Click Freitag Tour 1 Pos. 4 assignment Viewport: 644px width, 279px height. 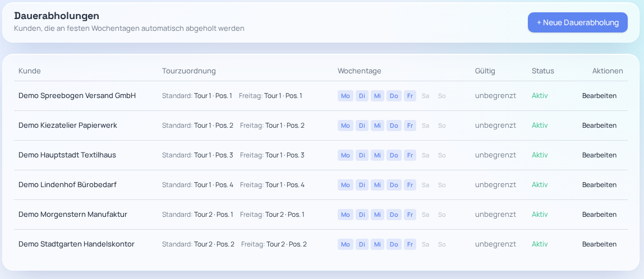click(272, 185)
